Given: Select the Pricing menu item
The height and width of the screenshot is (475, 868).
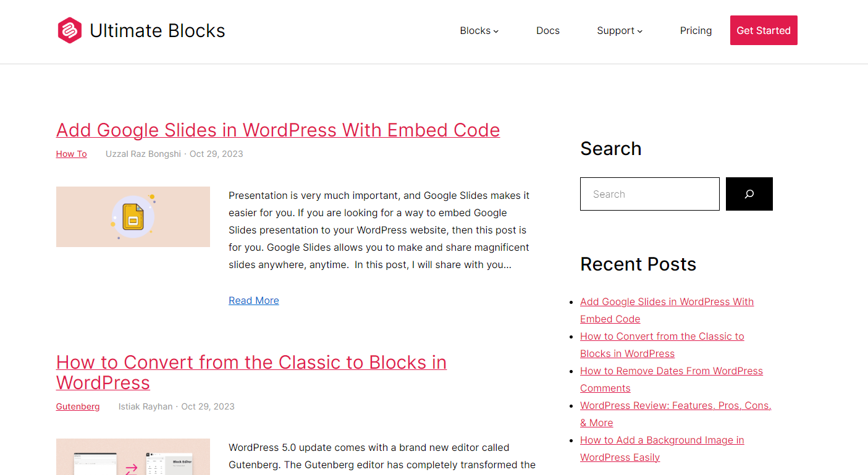Looking at the screenshot, I should click(x=696, y=30).
